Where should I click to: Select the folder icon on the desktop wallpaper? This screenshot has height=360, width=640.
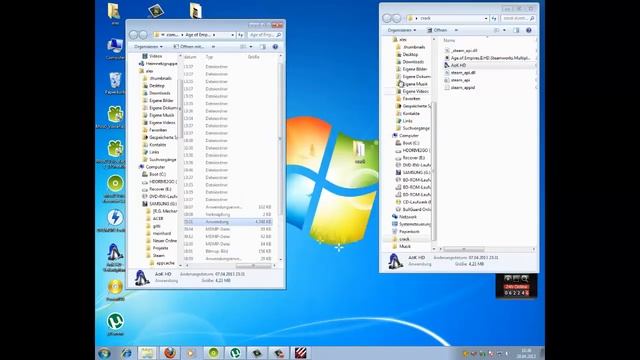tap(360, 153)
